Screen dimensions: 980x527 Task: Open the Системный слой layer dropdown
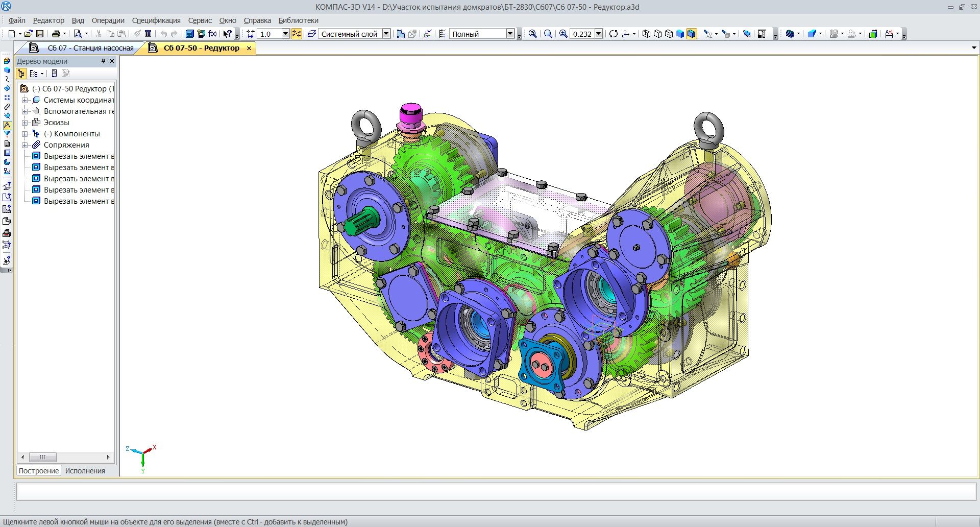pos(386,34)
